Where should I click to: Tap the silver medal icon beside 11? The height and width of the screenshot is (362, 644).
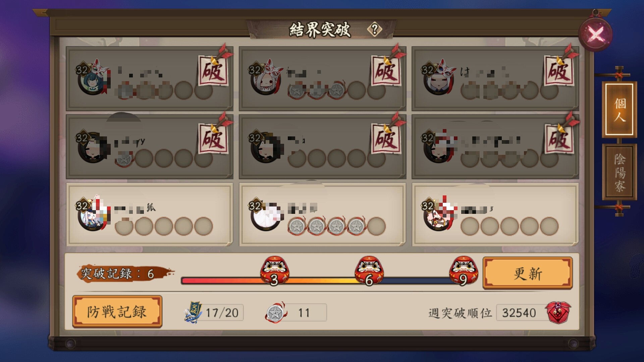pyautogui.click(x=276, y=312)
